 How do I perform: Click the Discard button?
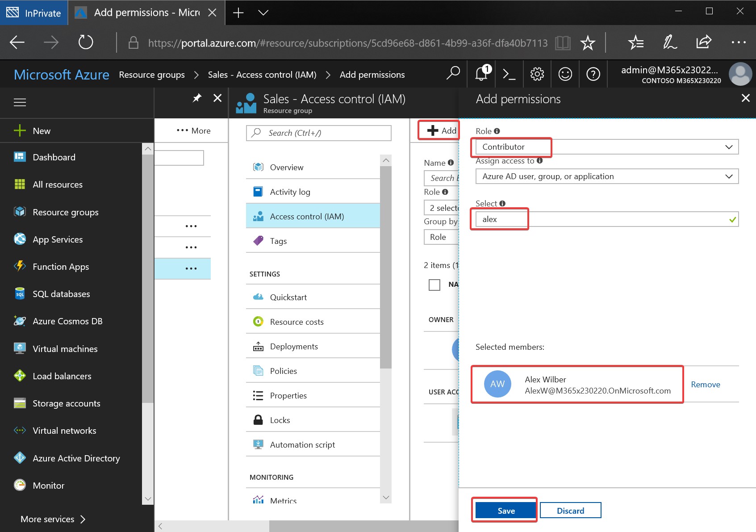pyautogui.click(x=570, y=511)
